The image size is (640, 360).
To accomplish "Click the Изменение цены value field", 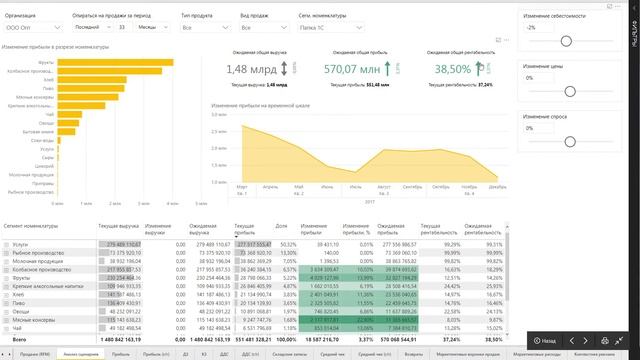I will tap(538, 78).
